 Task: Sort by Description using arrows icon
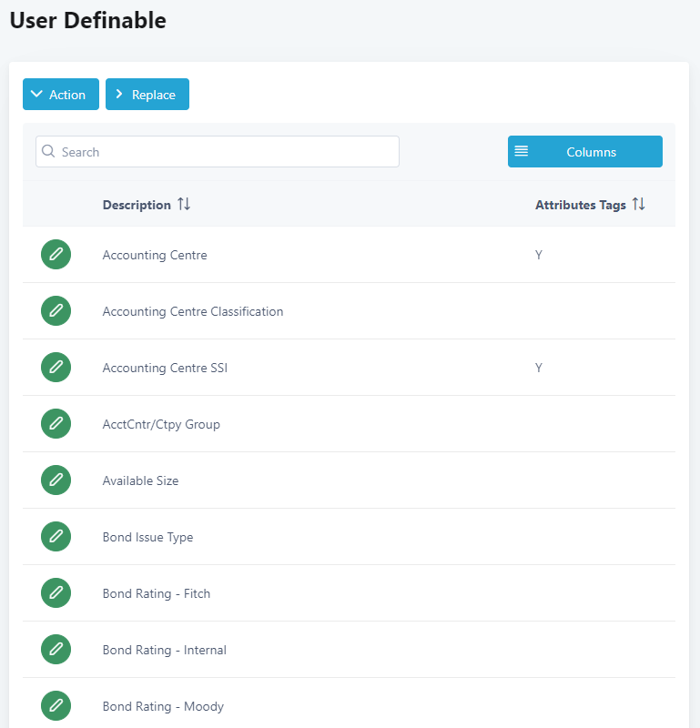pyautogui.click(x=184, y=205)
